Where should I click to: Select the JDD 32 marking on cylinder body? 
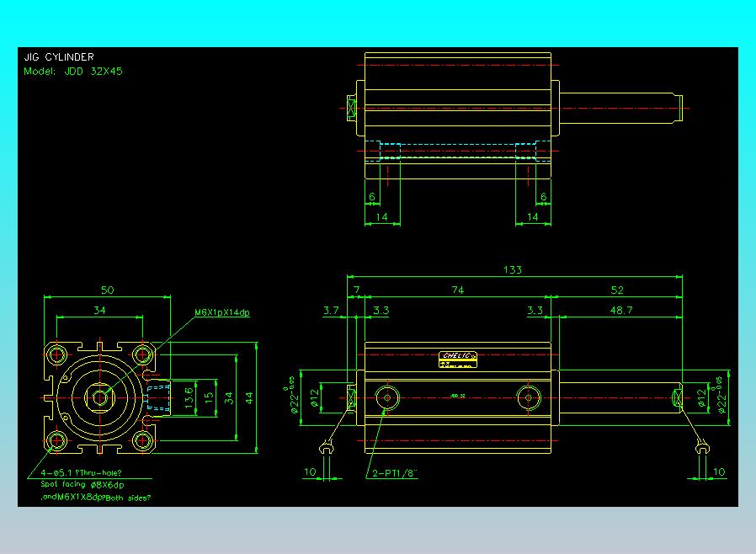457,396
